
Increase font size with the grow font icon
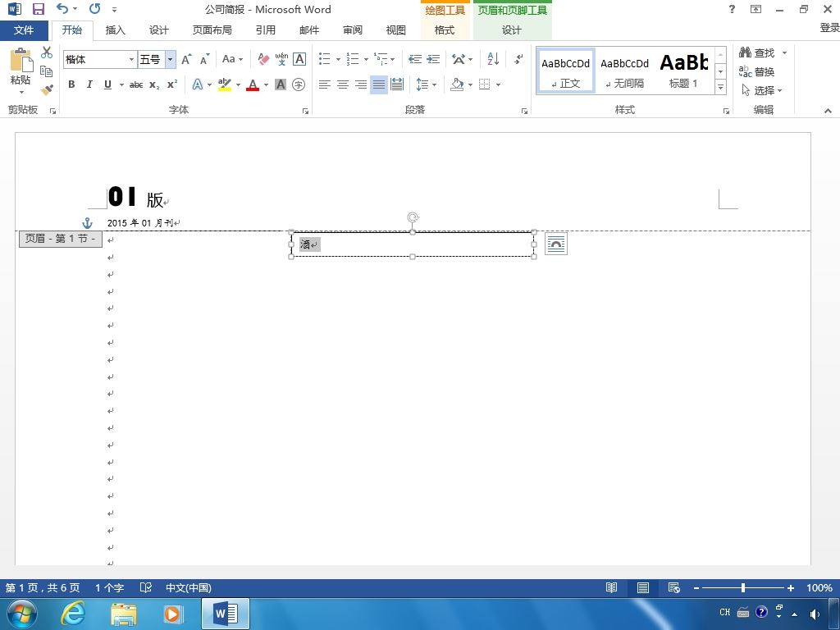click(x=186, y=59)
